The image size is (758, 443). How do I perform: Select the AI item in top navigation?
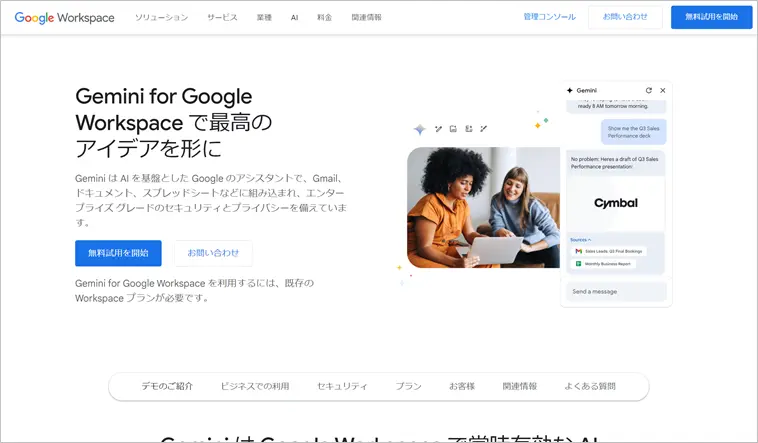pyautogui.click(x=294, y=17)
